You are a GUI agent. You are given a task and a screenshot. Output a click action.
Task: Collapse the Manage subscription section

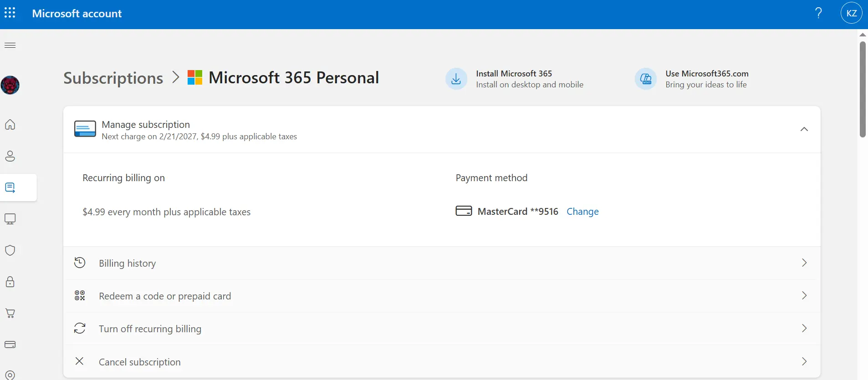(x=804, y=129)
